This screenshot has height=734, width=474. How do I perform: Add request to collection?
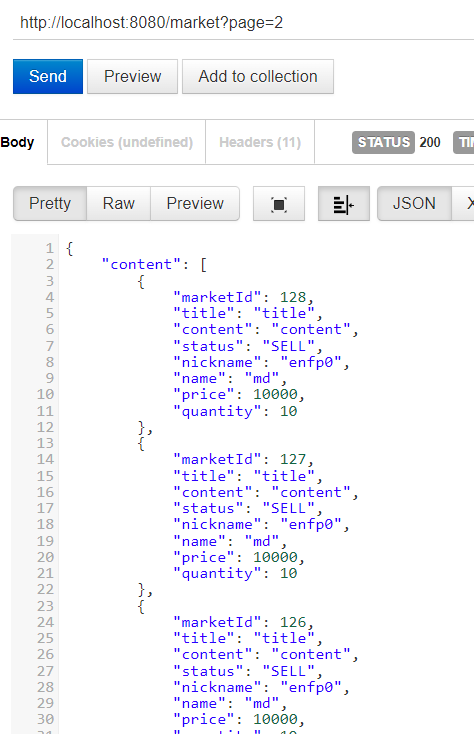pos(258,76)
